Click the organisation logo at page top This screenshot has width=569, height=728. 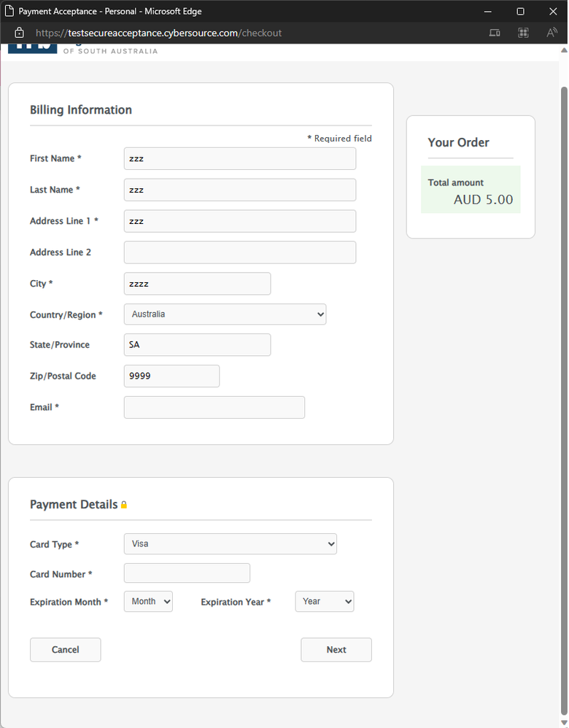tap(33, 48)
